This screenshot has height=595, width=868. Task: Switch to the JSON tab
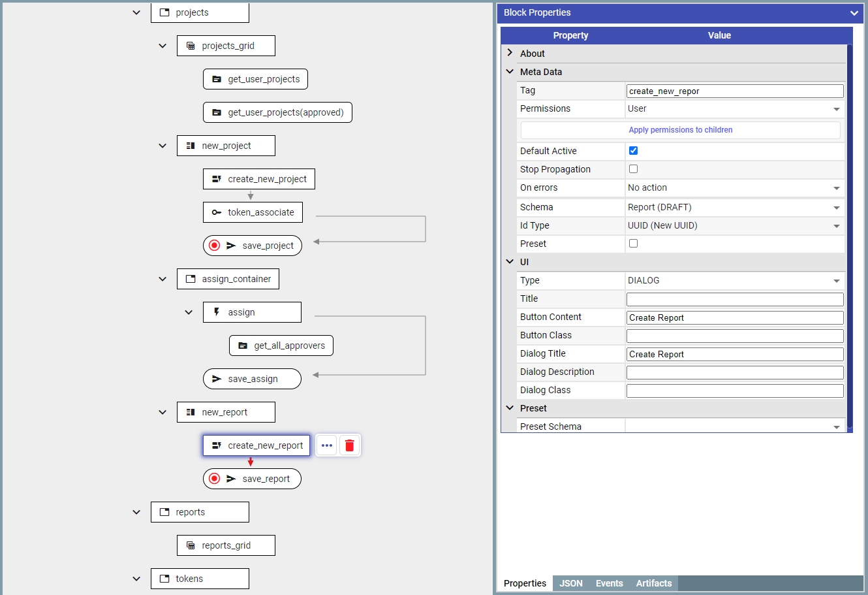click(x=570, y=583)
